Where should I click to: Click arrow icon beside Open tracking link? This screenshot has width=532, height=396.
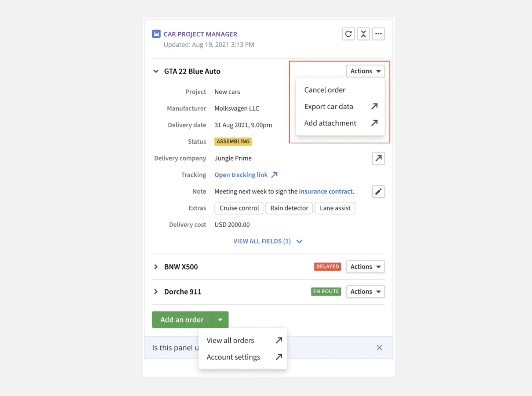click(274, 175)
